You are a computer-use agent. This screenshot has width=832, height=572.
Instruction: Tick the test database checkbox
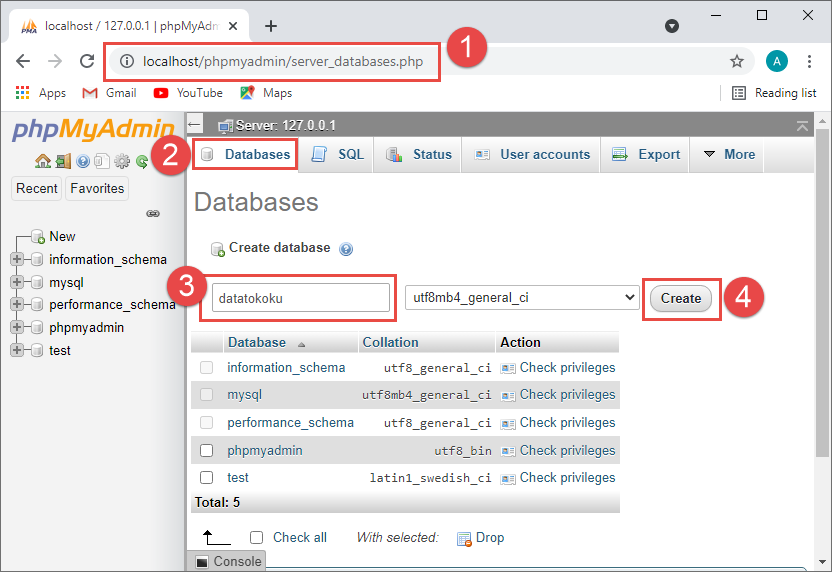coord(207,478)
